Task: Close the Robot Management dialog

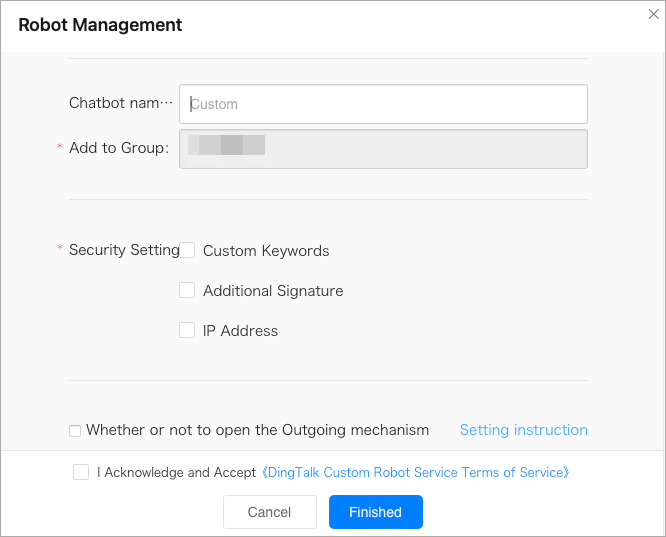Action: tap(653, 14)
